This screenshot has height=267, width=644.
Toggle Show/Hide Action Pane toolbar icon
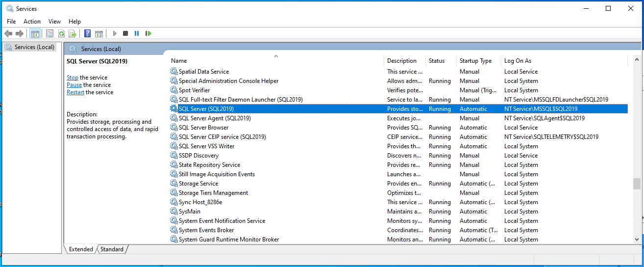coord(99,33)
